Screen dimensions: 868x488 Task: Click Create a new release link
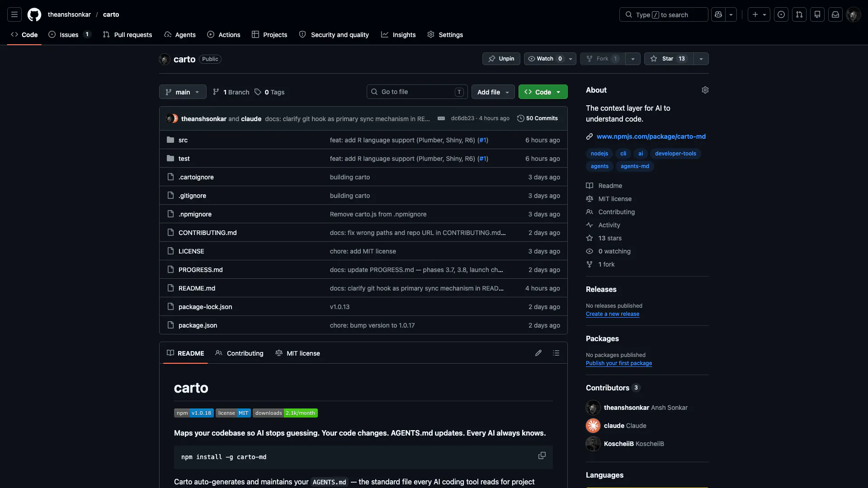(x=613, y=314)
